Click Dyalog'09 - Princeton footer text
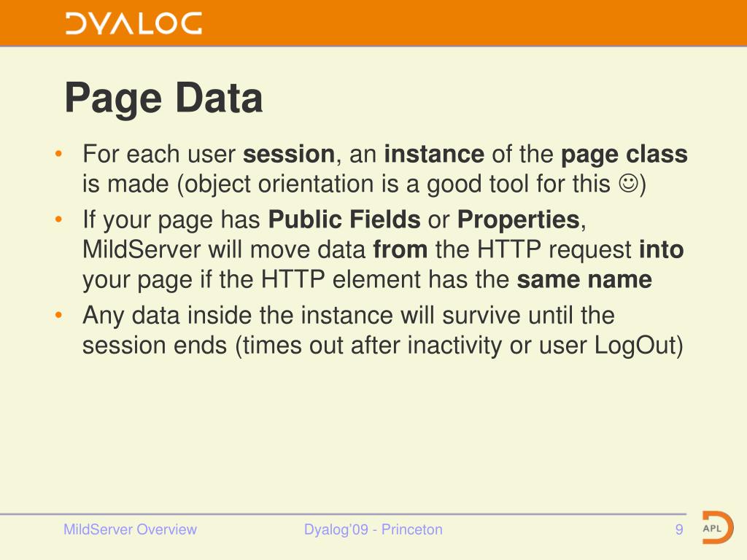 tap(373, 529)
